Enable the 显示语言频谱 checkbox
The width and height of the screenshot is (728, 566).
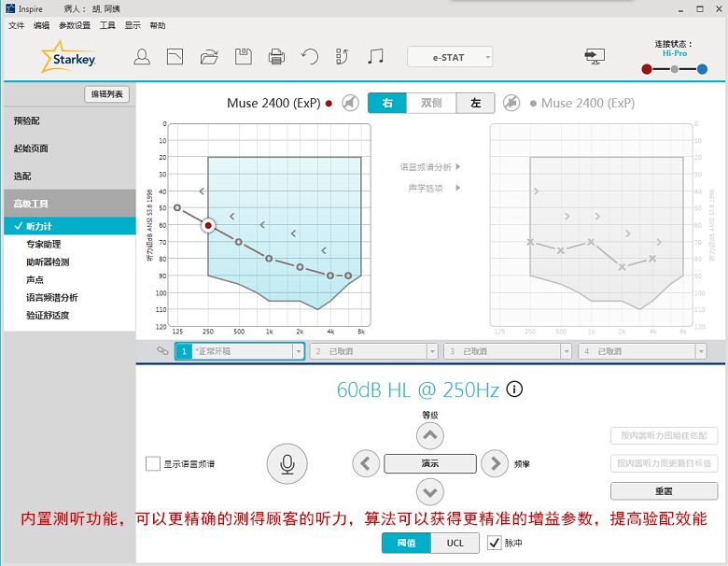tap(153, 463)
